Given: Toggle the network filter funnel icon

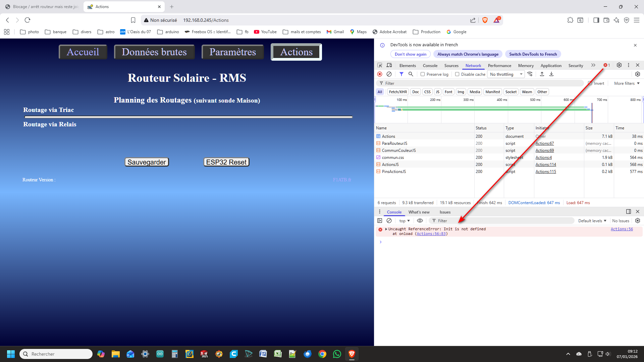Looking at the screenshot, I should coord(401,74).
